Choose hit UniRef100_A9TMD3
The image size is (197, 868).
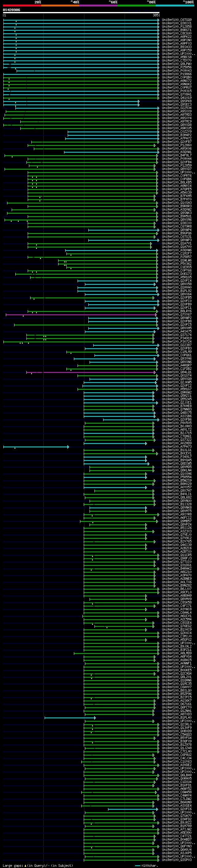coord(177,115)
